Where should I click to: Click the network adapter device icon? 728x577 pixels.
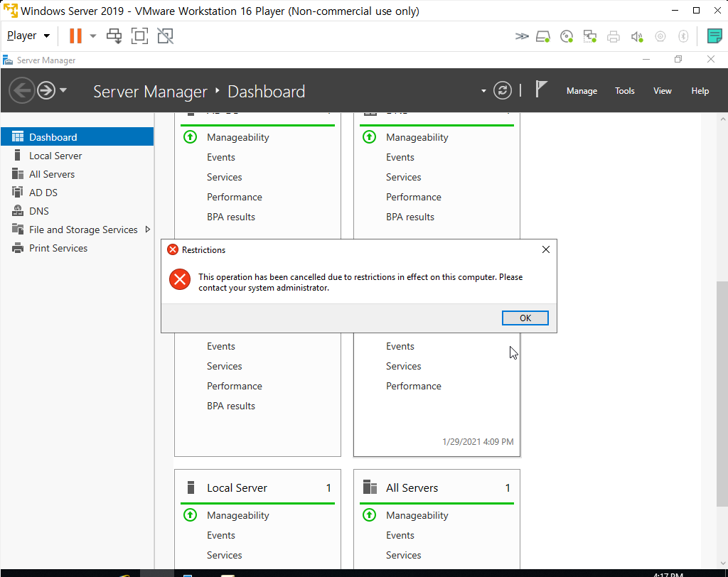pyautogui.click(x=589, y=36)
